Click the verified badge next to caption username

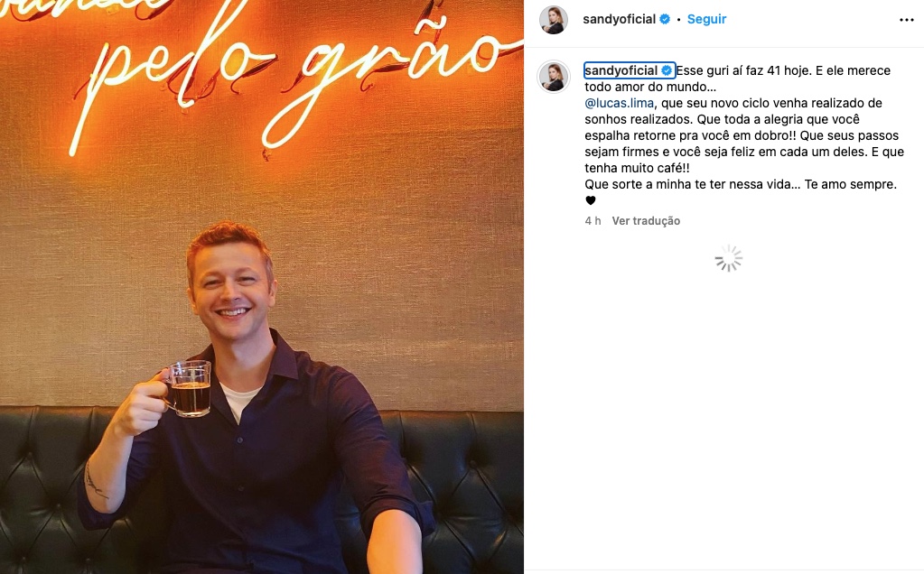coord(667,70)
